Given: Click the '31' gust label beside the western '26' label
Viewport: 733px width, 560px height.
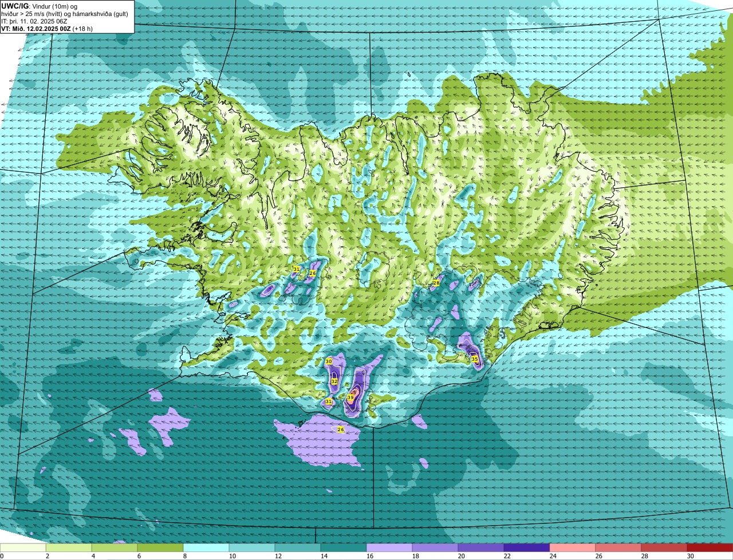Looking at the screenshot, I should click(296, 269).
